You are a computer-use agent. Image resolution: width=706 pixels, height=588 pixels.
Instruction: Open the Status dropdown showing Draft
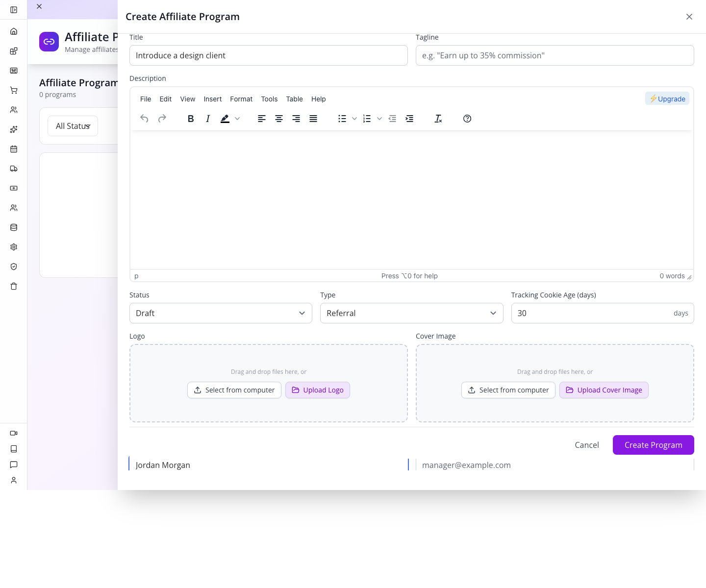point(221,313)
